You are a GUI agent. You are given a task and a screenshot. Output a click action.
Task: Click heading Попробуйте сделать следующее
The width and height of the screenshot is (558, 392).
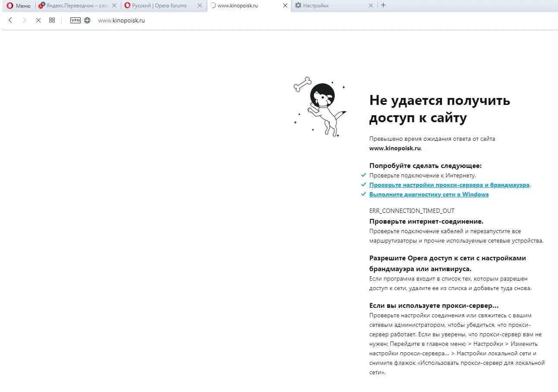(425, 166)
